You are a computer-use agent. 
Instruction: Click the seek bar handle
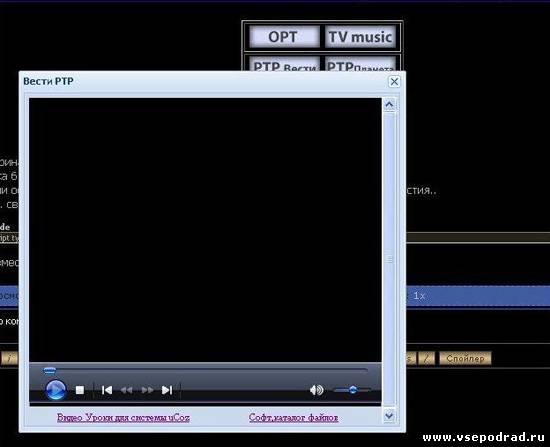pyautogui.click(x=49, y=371)
